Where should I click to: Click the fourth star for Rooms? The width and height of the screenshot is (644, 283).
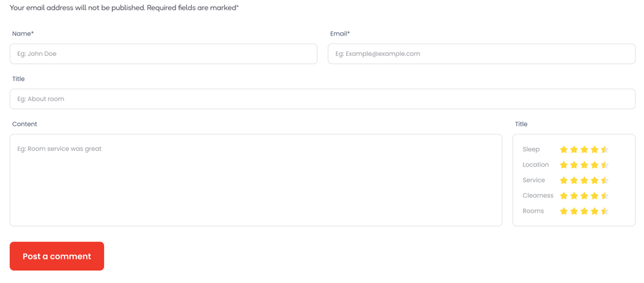pyautogui.click(x=594, y=211)
